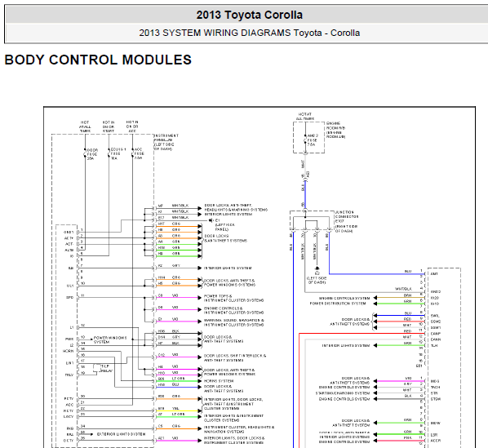Viewport: 488px width, 448px height.
Task: Select the 'HOT IN ON OR ACC' label
Action: tap(132, 126)
